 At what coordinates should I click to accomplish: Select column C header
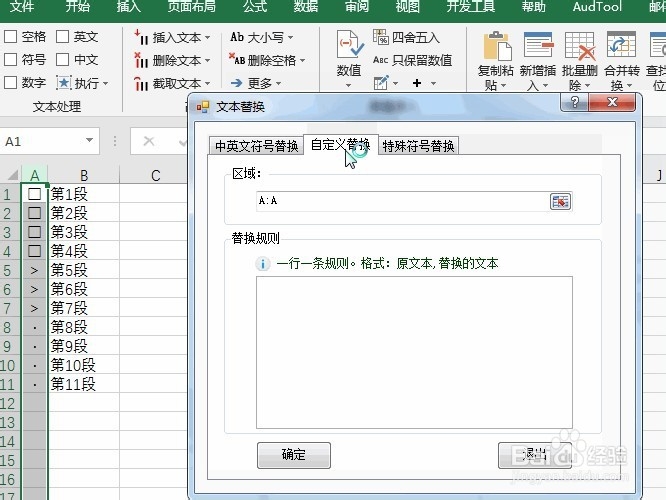click(155, 175)
